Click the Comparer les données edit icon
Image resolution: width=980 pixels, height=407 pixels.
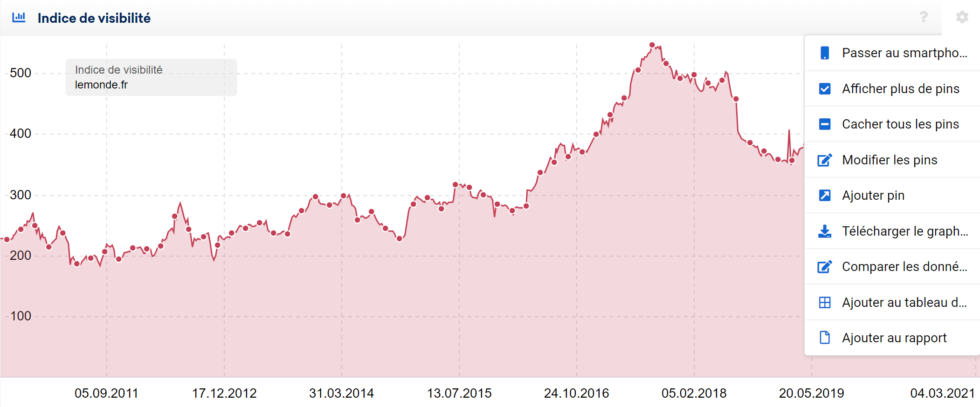[x=825, y=266]
